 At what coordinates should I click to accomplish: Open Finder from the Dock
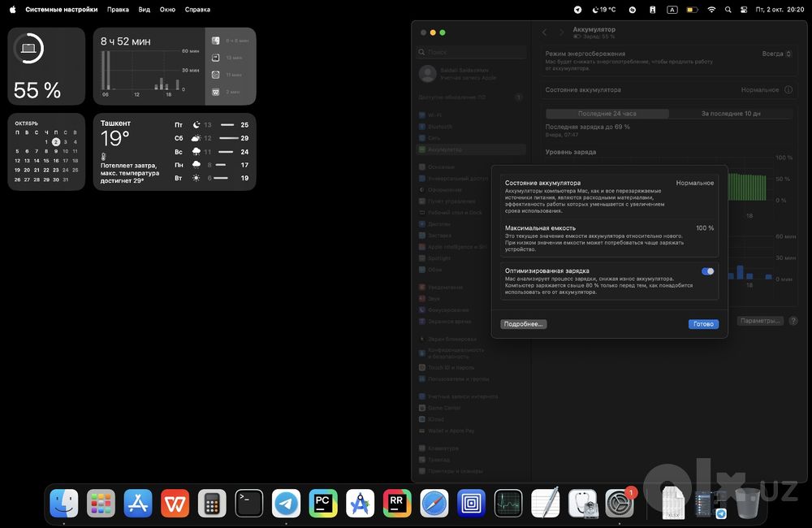(x=64, y=503)
